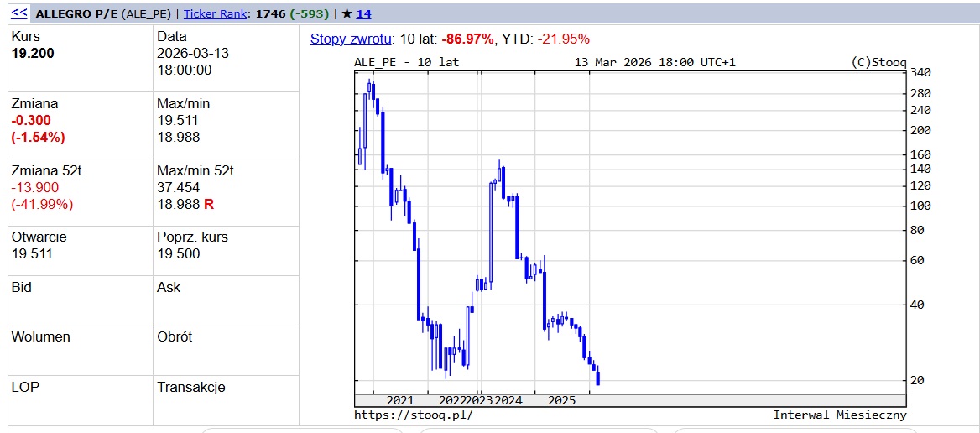
Task: Click the red R record marker
Action: pos(209,204)
